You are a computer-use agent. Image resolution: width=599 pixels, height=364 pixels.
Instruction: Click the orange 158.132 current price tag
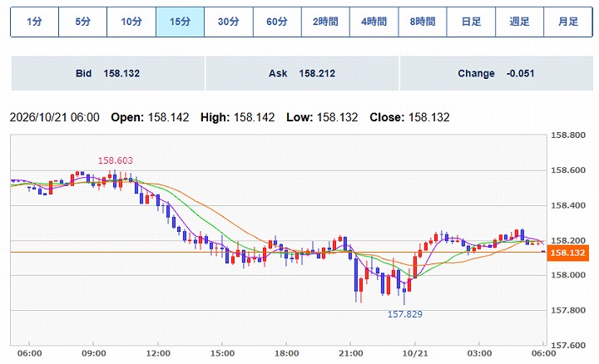pyautogui.click(x=567, y=253)
